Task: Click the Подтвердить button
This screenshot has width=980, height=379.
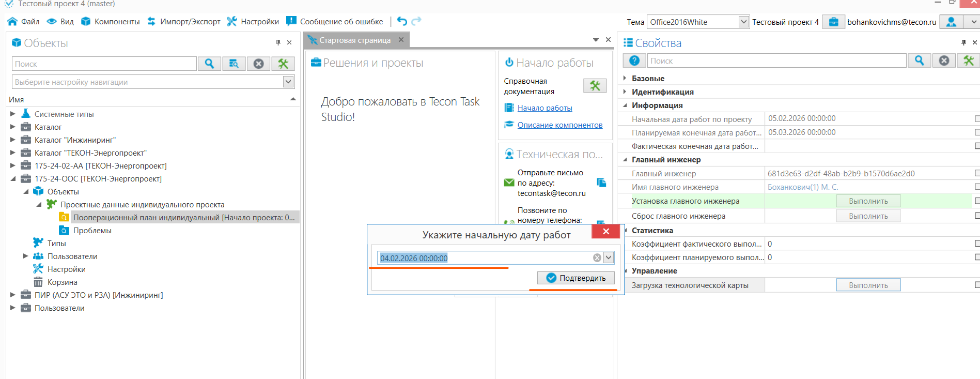Action: point(576,278)
